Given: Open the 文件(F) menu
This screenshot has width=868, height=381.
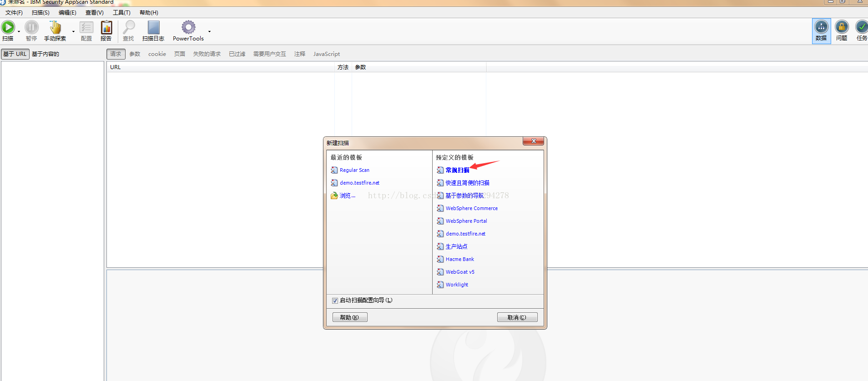Looking at the screenshot, I should click(x=14, y=13).
